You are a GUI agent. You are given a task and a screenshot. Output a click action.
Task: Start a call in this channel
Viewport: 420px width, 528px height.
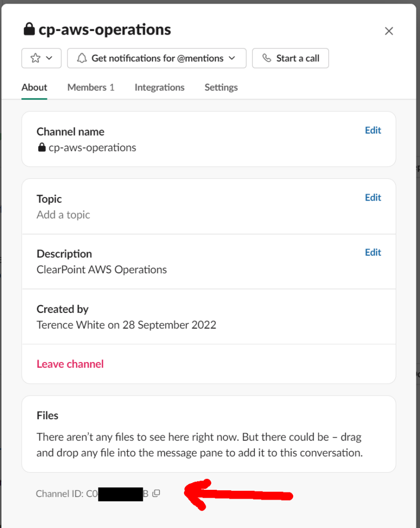point(290,58)
